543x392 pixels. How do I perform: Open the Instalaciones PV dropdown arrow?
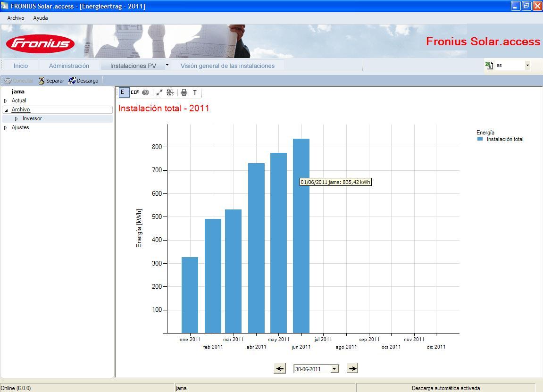[x=167, y=65]
